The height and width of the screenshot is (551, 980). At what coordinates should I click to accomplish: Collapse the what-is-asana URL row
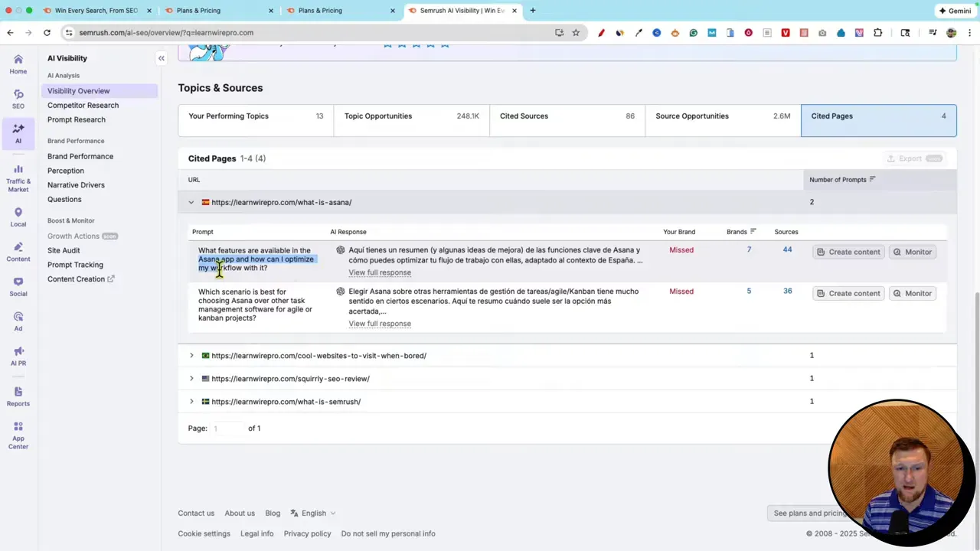click(x=191, y=202)
